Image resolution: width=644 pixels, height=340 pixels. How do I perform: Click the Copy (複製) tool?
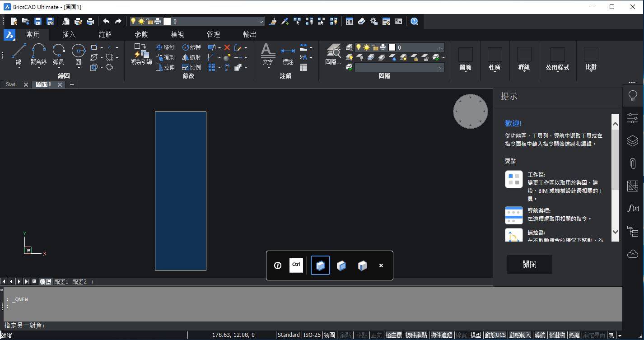click(x=165, y=57)
